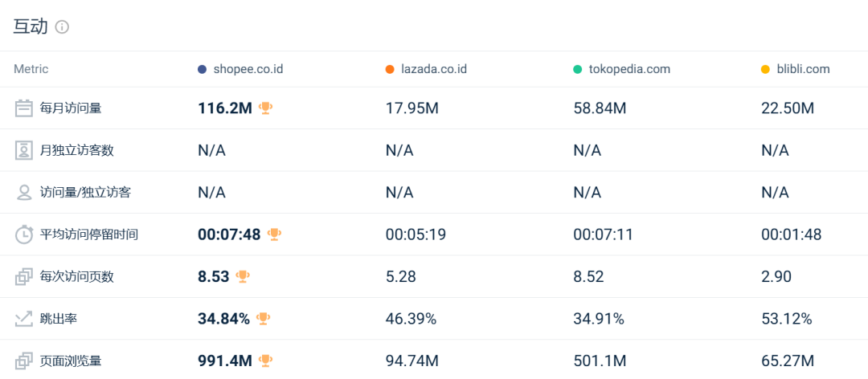This screenshot has width=868, height=379.
Task: Select the blibli.com column header
Action: (803, 69)
